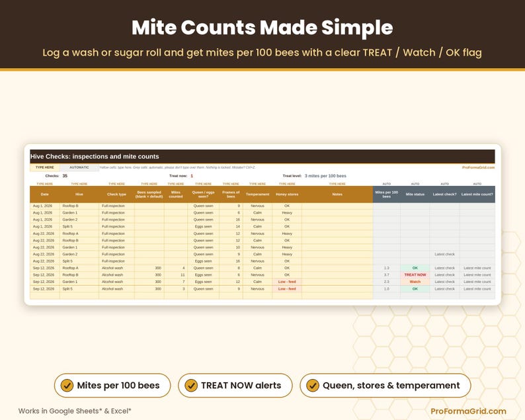Viewport: 525px width, 420px height.
Task: Select green OK mite status for Sep 12 Split 5
Action: (415, 288)
